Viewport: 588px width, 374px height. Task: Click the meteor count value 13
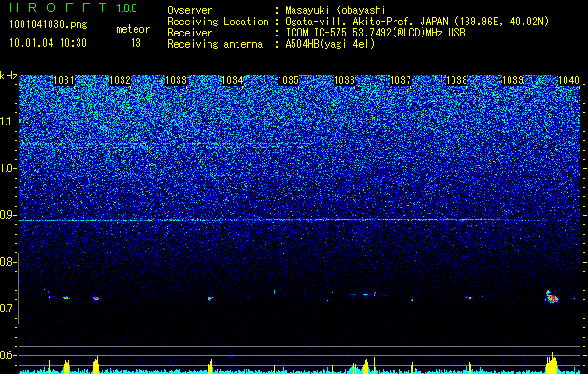[136, 43]
